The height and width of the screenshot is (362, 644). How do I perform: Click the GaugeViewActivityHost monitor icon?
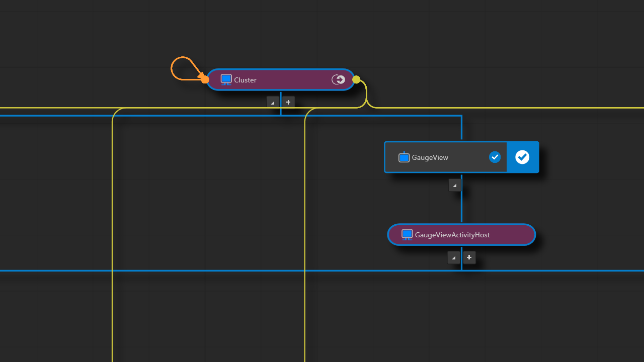pyautogui.click(x=407, y=234)
